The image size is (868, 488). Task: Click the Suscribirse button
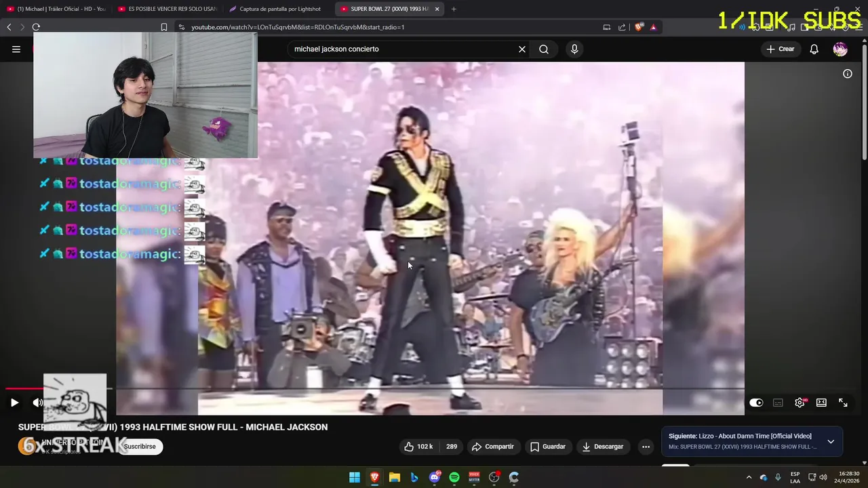140,447
